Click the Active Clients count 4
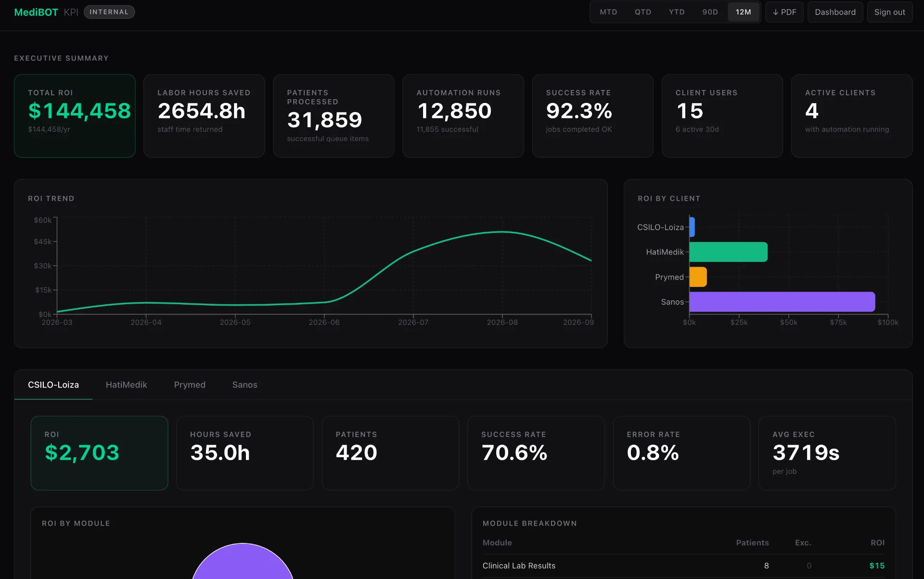The image size is (924, 579). tap(812, 111)
